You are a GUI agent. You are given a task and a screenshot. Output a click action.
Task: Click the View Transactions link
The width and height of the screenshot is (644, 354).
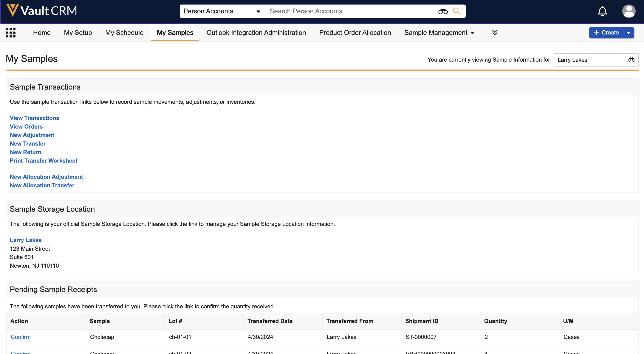(34, 118)
